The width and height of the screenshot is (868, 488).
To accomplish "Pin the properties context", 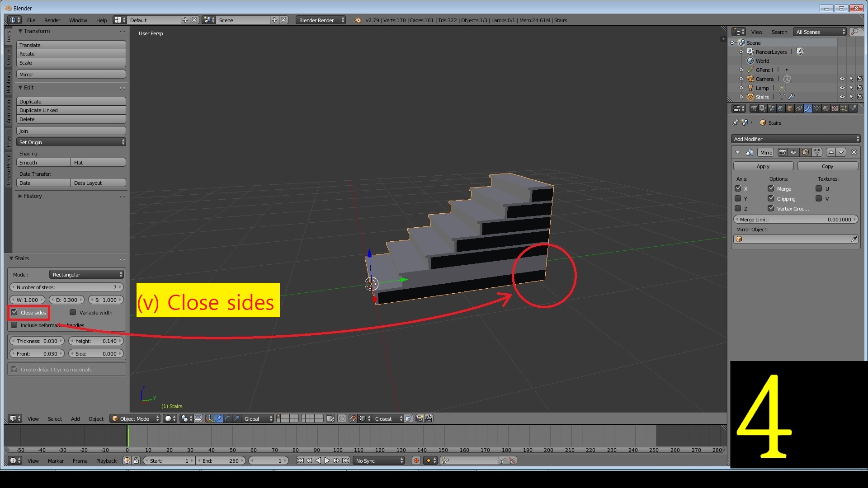I will (x=736, y=122).
